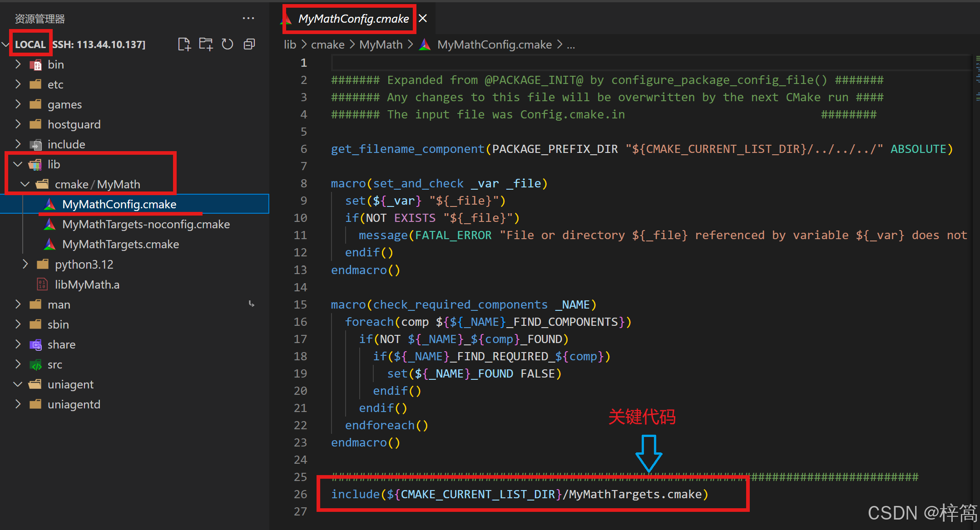This screenshot has height=530, width=980.
Task: Open MyMathTargets-noconfig.cmake from the file tree
Action: 146,224
